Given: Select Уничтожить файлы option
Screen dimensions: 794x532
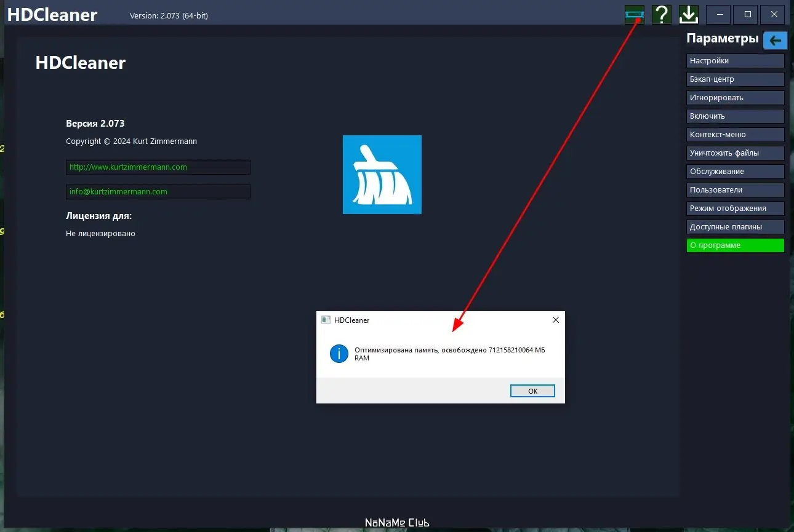Looking at the screenshot, I should coord(736,153).
